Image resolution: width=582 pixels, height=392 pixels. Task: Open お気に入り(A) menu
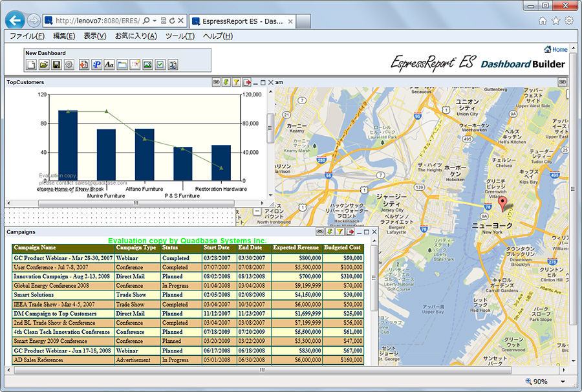(136, 36)
